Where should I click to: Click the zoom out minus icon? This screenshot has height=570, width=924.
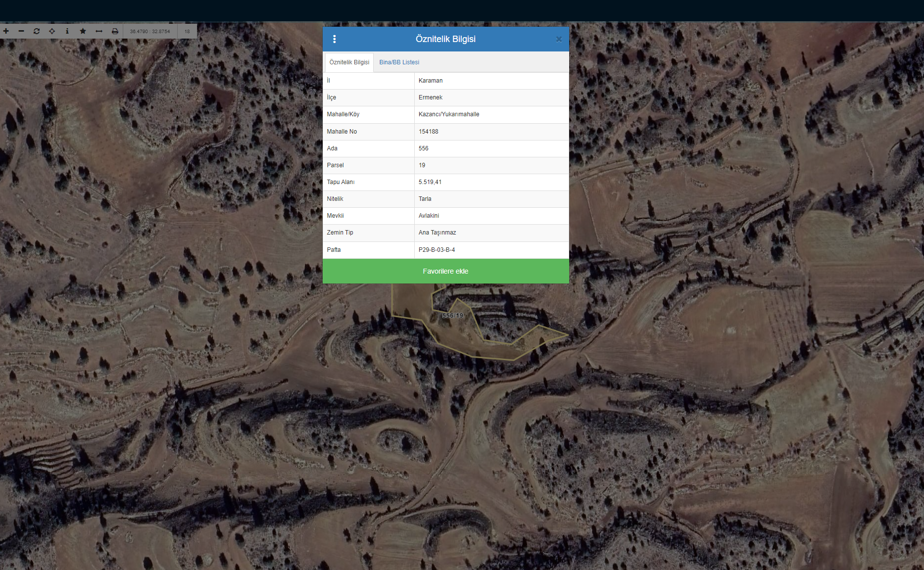point(21,31)
